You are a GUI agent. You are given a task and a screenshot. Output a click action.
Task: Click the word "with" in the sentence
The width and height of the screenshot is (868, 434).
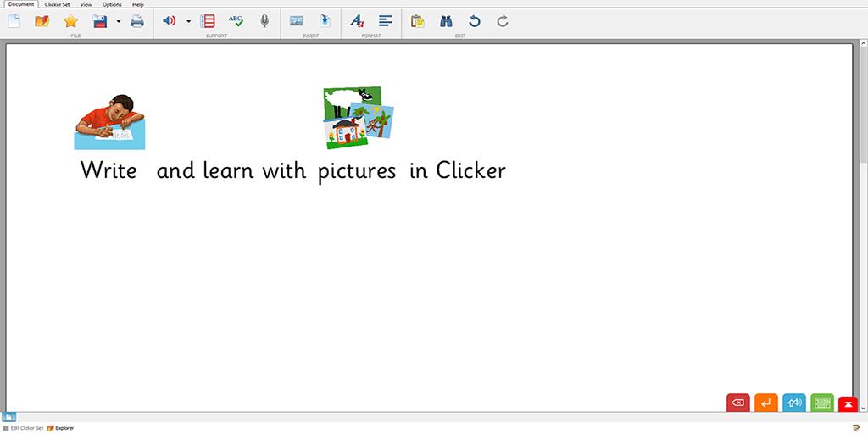[x=284, y=170]
